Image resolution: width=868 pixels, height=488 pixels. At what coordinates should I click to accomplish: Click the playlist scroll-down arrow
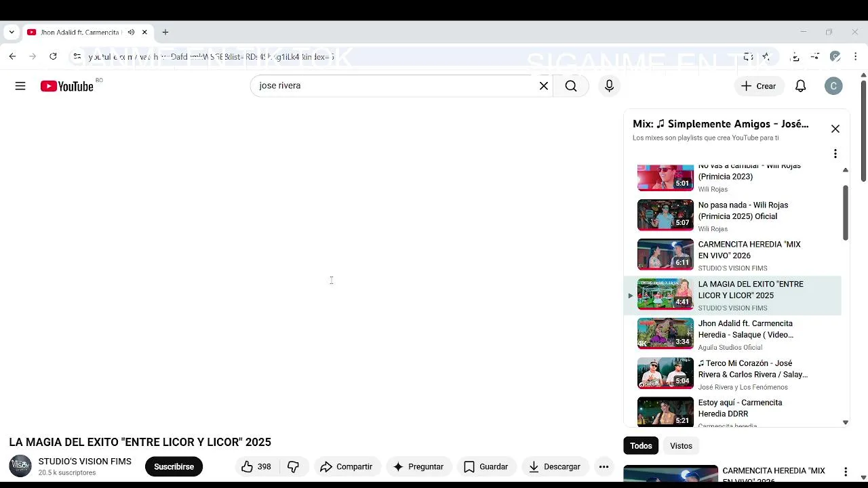(845, 422)
